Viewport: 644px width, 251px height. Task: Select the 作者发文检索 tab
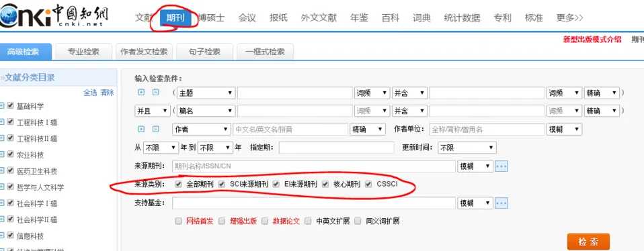tap(144, 52)
